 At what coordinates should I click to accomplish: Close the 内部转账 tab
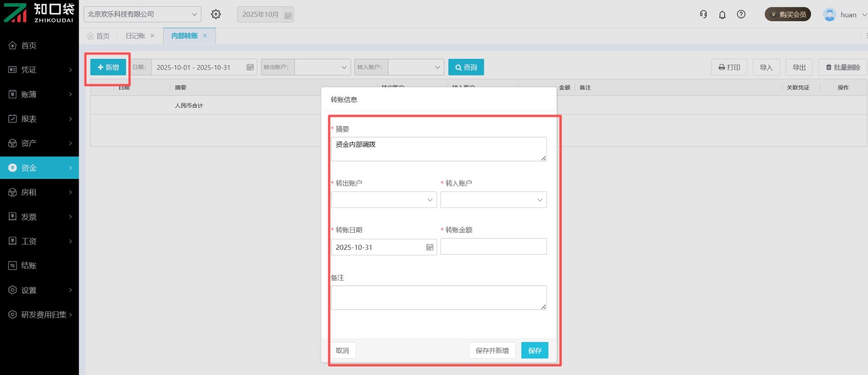pyautogui.click(x=205, y=36)
